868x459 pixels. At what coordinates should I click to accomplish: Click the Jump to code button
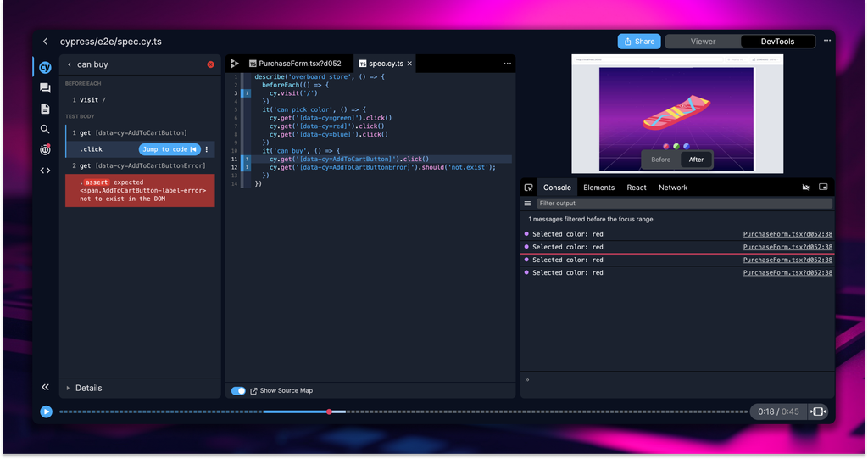click(x=170, y=149)
